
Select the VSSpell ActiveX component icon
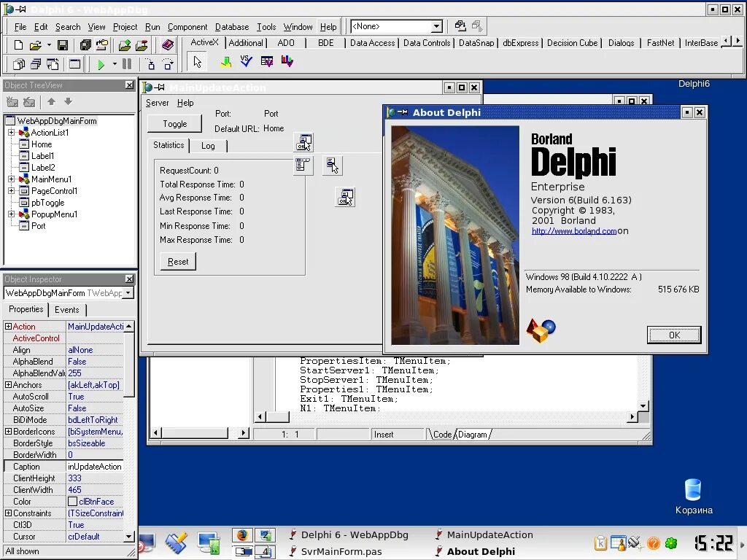[x=246, y=61]
